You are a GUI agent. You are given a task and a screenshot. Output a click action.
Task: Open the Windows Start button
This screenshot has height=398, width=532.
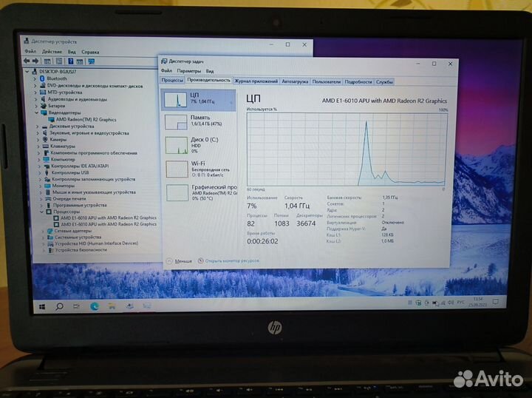(x=42, y=307)
